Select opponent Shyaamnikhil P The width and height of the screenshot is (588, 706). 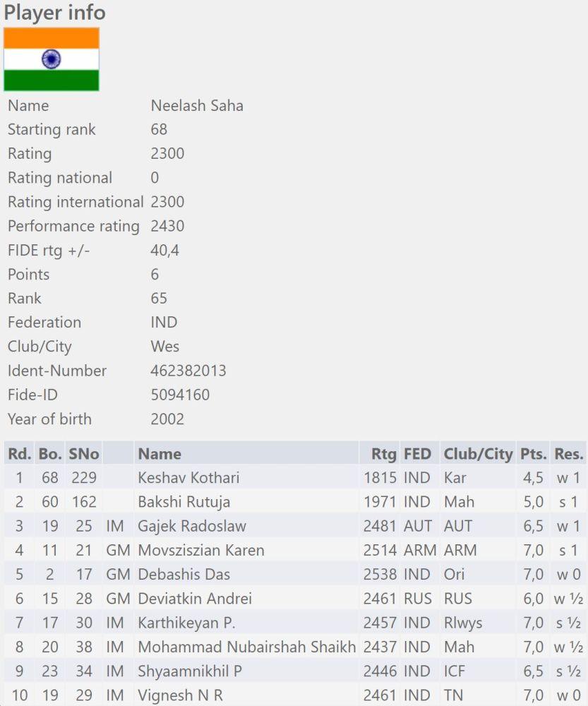(190, 671)
